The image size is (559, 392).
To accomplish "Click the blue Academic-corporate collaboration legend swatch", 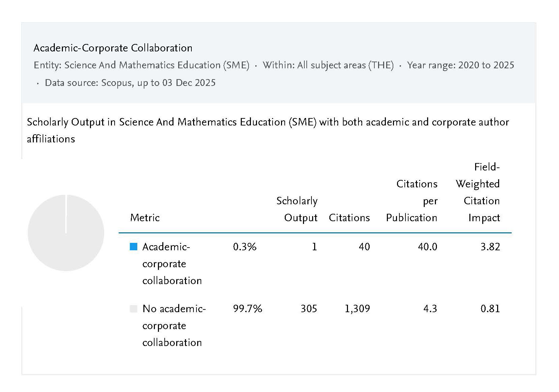I will click(x=134, y=247).
